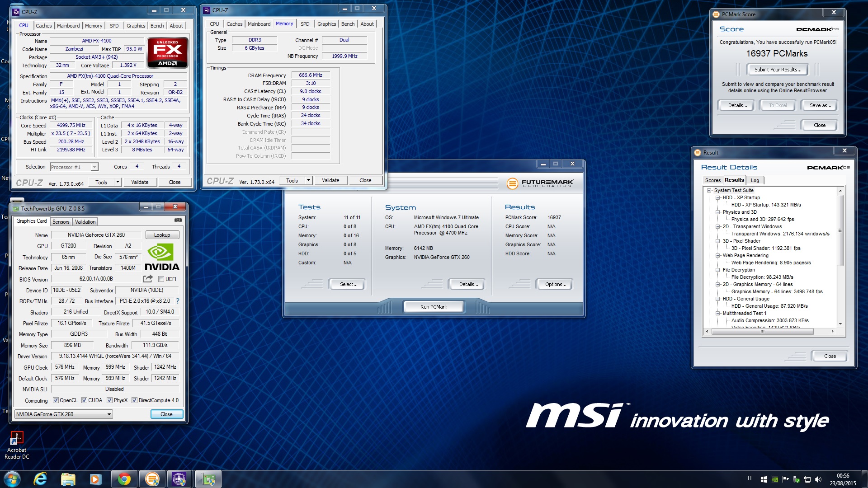Click the Device ID field 10DE - 05E2
The height and width of the screenshot is (488, 868).
coord(67,290)
